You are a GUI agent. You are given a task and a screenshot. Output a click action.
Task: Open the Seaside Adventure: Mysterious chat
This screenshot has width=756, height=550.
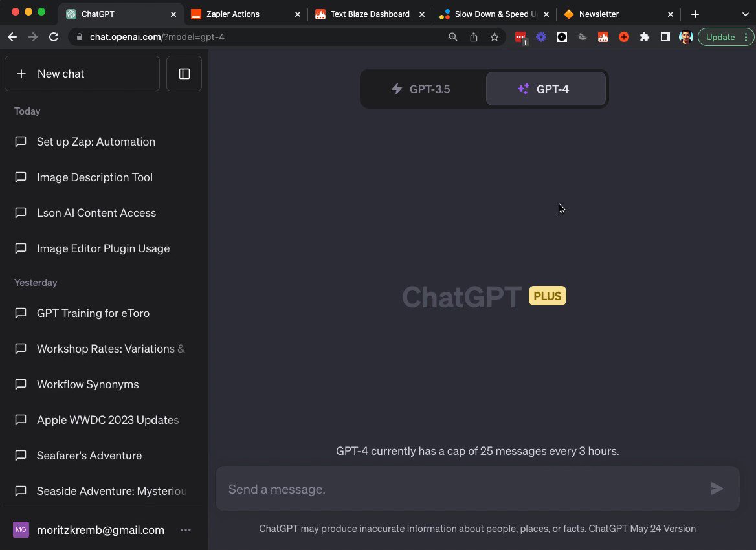click(x=103, y=491)
